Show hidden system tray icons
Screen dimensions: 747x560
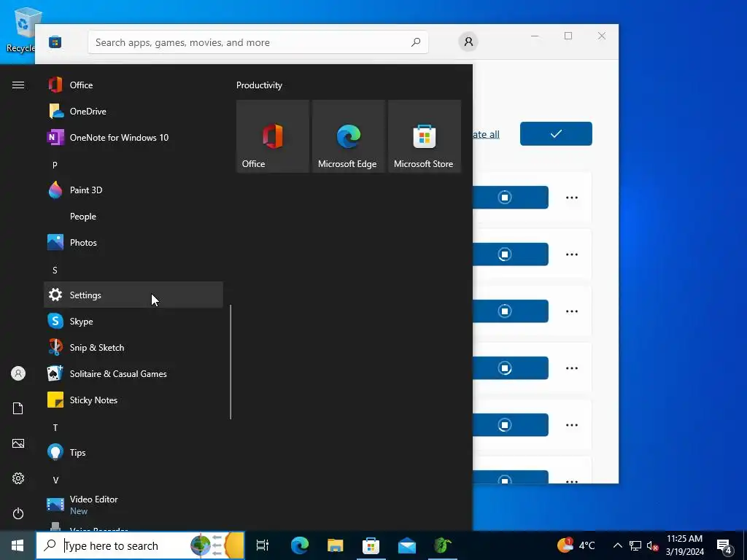click(617, 545)
